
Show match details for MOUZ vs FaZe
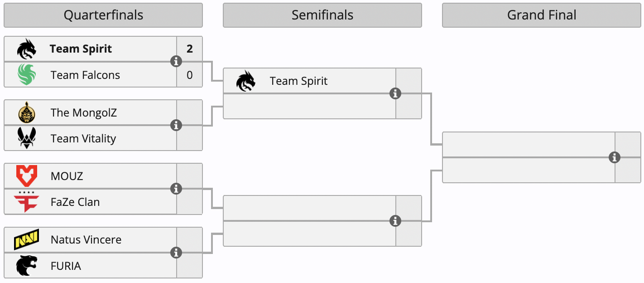click(x=176, y=189)
